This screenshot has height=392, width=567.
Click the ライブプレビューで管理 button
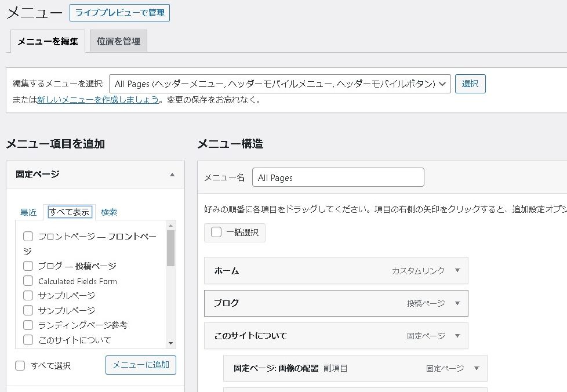click(119, 13)
